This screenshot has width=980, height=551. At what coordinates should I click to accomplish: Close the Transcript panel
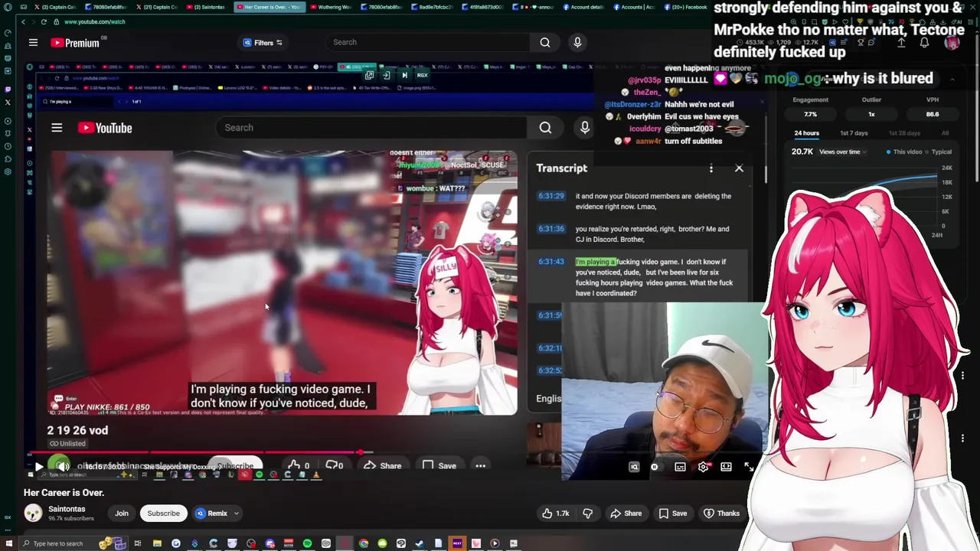[x=739, y=168]
